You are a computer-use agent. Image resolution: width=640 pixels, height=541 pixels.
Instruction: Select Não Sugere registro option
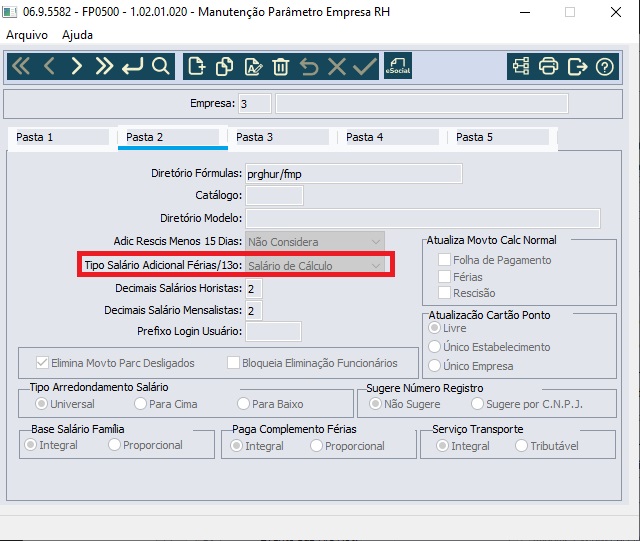click(x=375, y=404)
